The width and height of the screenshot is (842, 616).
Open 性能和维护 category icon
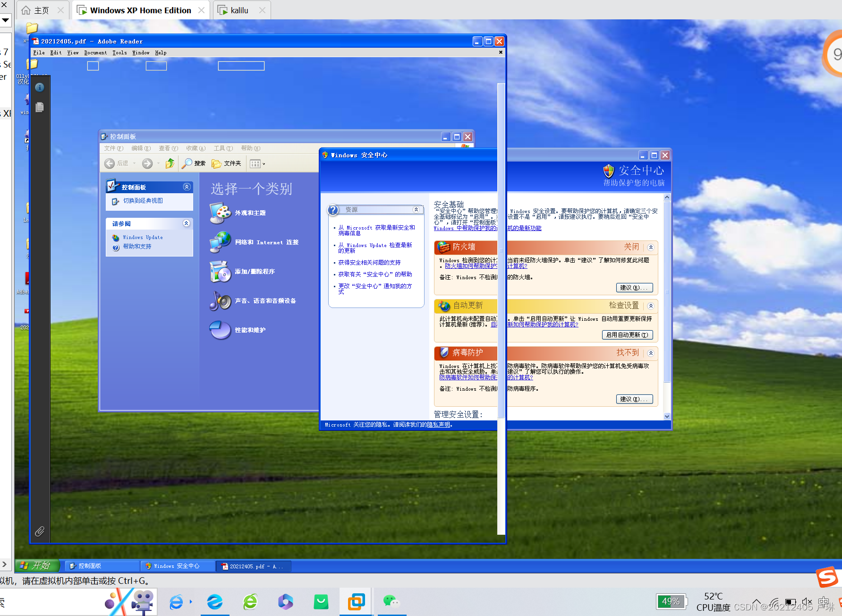[220, 330]
